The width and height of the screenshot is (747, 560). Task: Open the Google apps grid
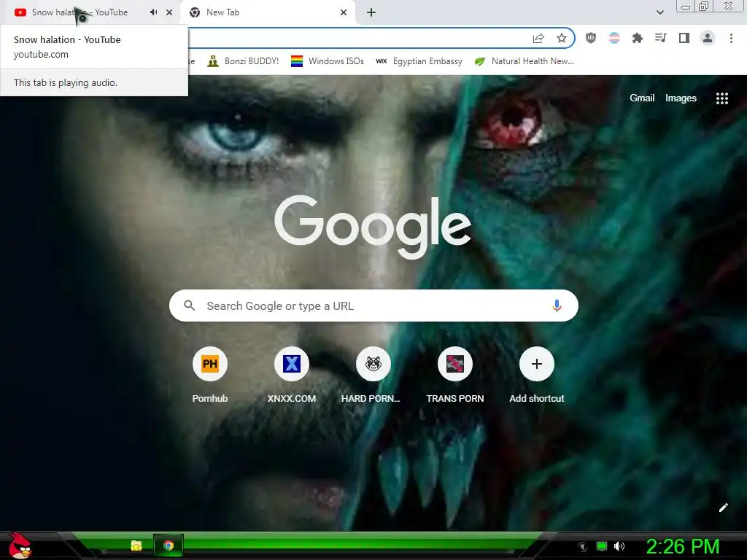[x=721, y=98]
